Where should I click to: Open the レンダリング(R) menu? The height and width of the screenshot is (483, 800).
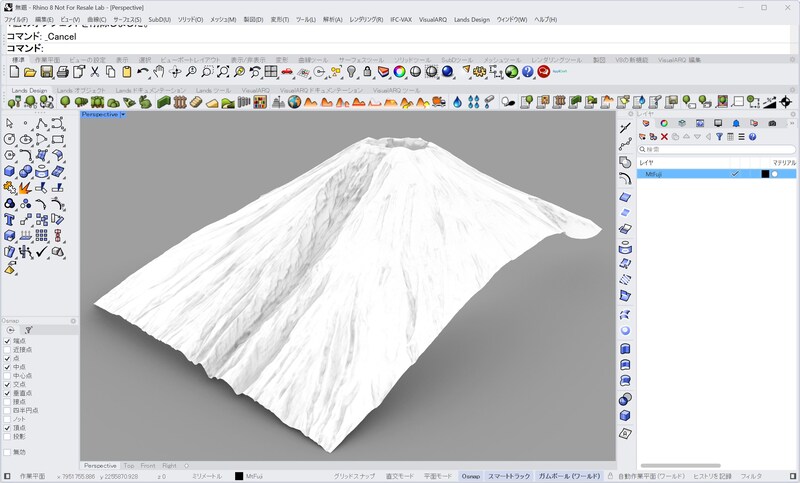pos(366,19)
